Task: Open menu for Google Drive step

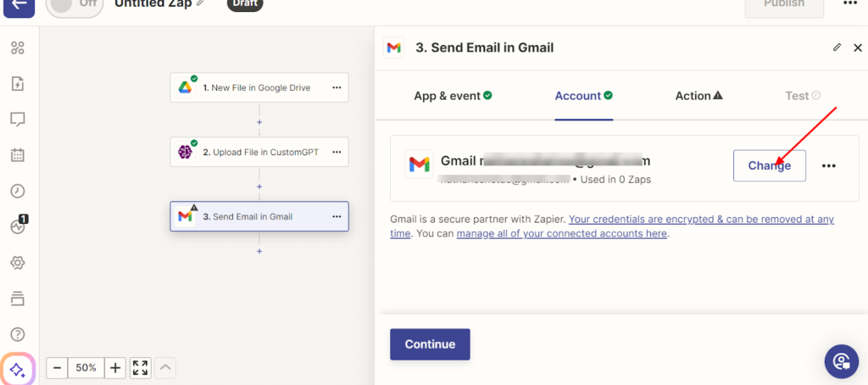Action: 337,87
